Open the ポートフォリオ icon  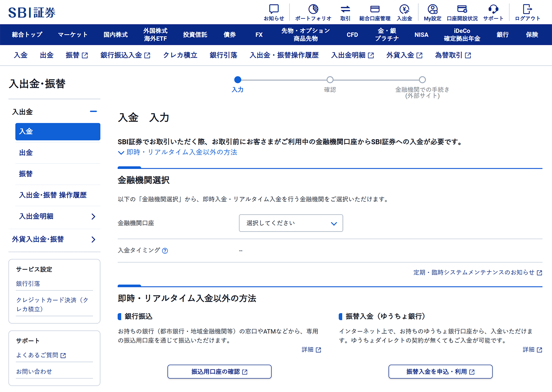[x=313, y=9]
